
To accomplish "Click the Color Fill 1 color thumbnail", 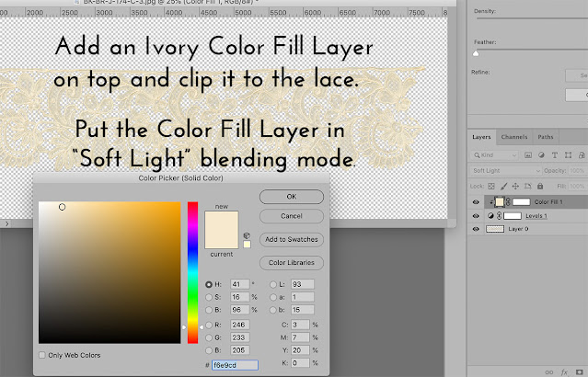I will [500, 202].
